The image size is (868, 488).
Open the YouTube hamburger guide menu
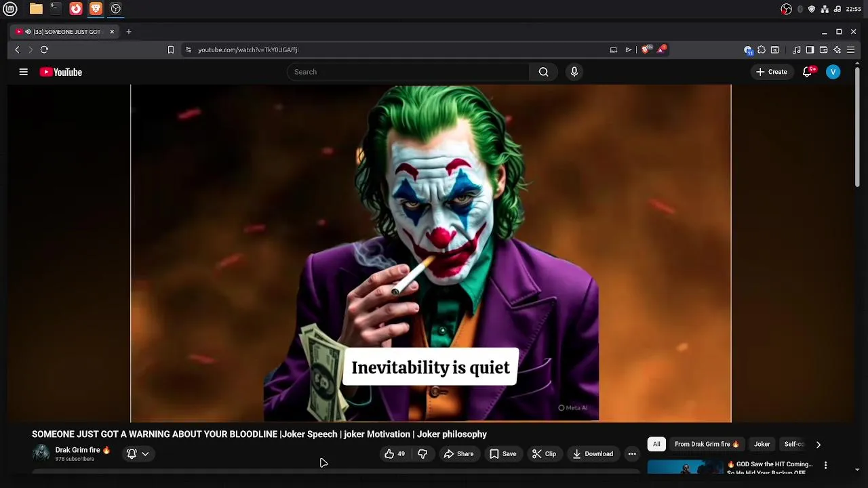point(24,72)
